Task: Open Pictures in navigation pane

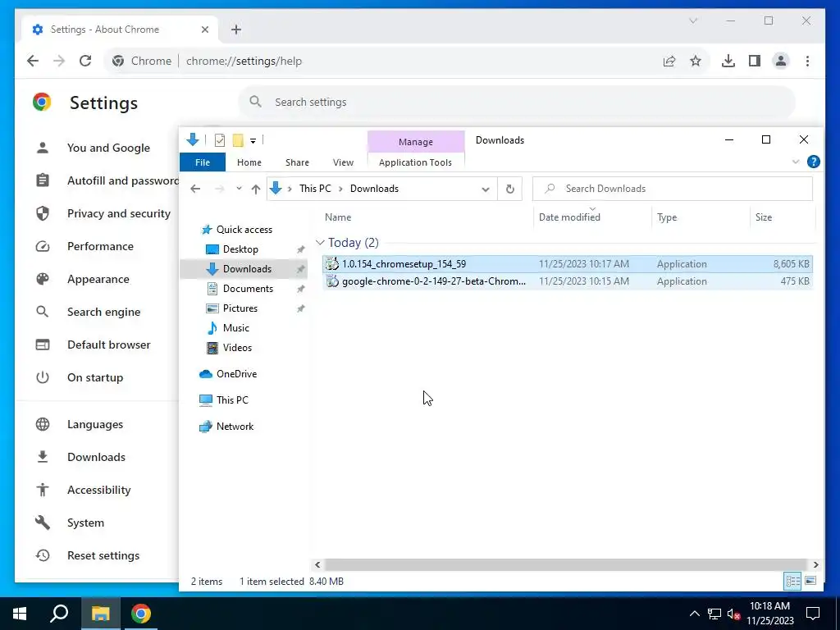Action: (240, 308)
